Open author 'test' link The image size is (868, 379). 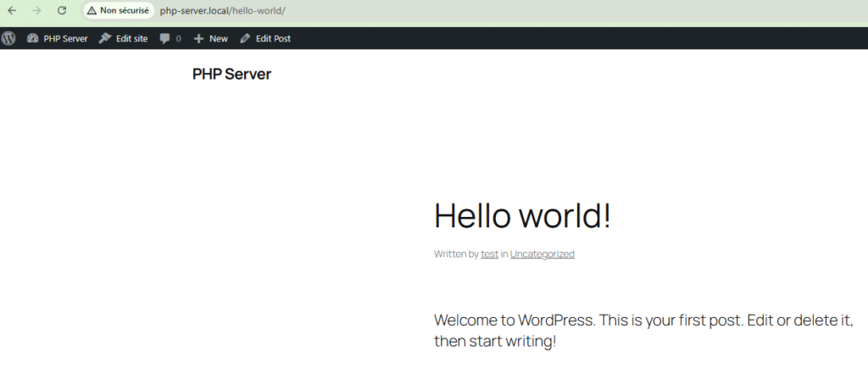(489, 254)
